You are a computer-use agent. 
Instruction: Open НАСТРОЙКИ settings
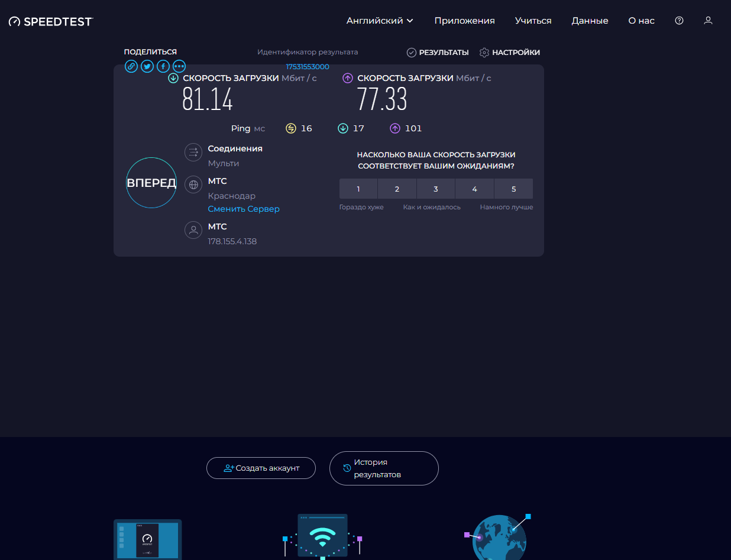click(510, 53)
